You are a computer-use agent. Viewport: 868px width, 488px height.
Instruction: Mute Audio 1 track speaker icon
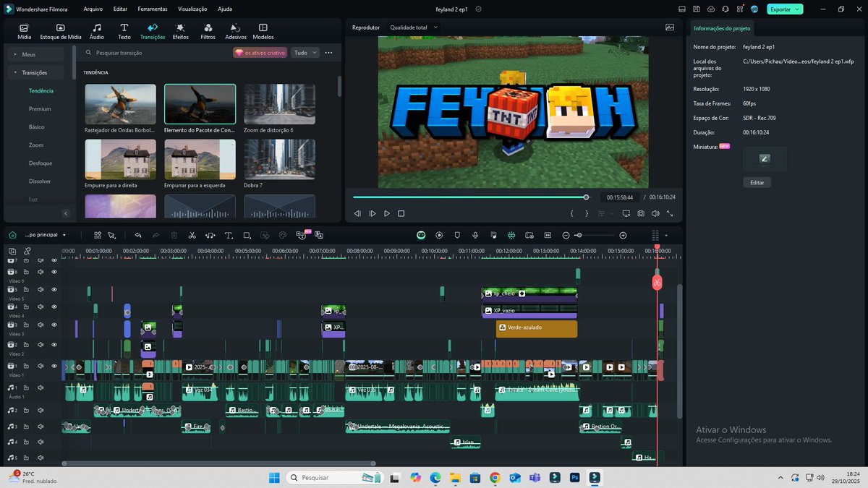(41, 388)
